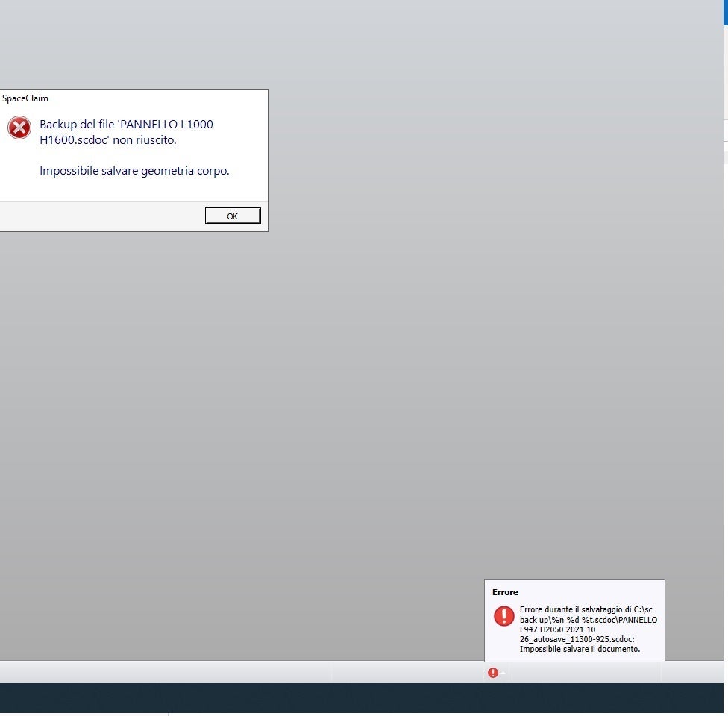Click OK in the SpaceClaim backup error dialog

click(x=233, y=216)
